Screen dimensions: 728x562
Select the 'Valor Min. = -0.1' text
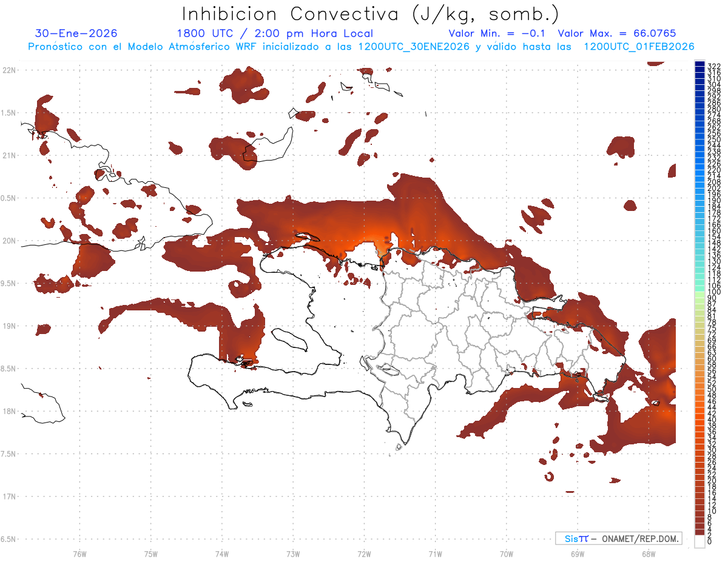497,33
